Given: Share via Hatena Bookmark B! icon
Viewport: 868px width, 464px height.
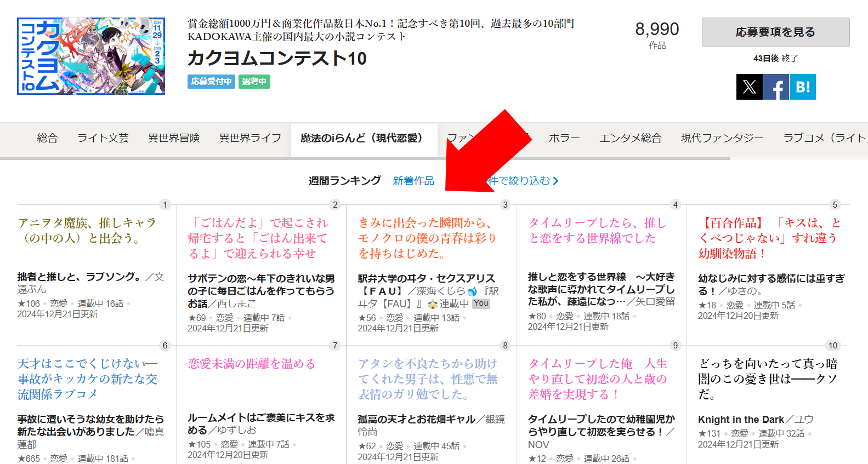Looking at the screenshot, I should tap(803, 87).
